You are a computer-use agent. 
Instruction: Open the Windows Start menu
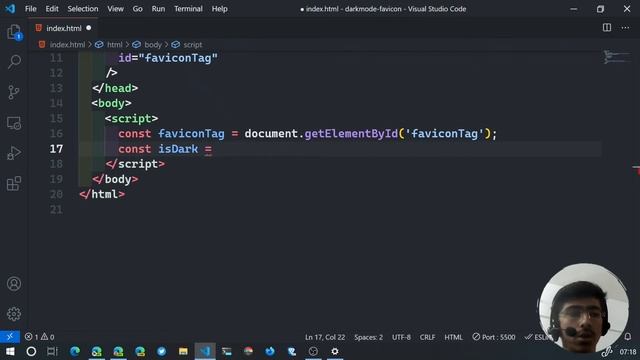[10, 351]
